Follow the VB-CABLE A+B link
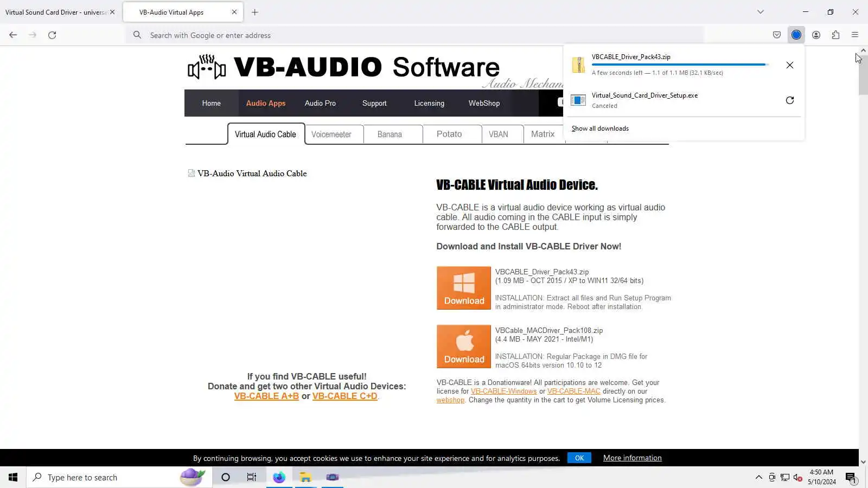The height and width of the screenshot is (488, 868). 266,396
